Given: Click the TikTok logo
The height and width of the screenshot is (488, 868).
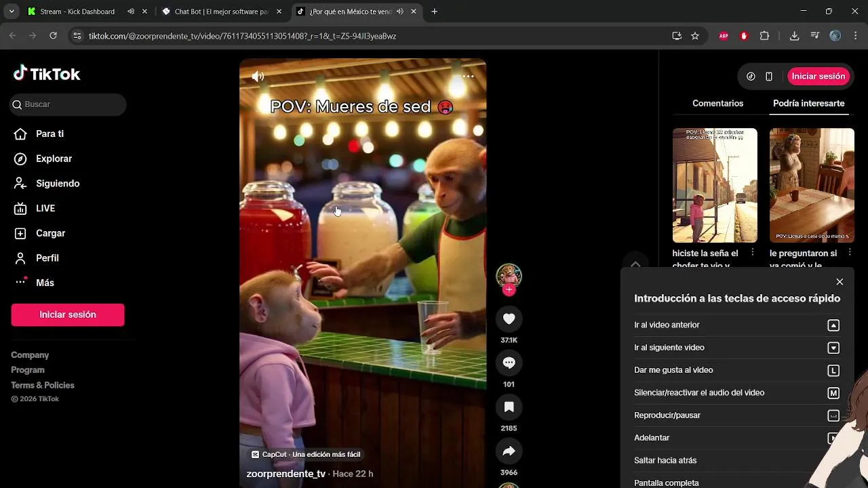Looking at the screenshot, I should [x=47, y=74].
